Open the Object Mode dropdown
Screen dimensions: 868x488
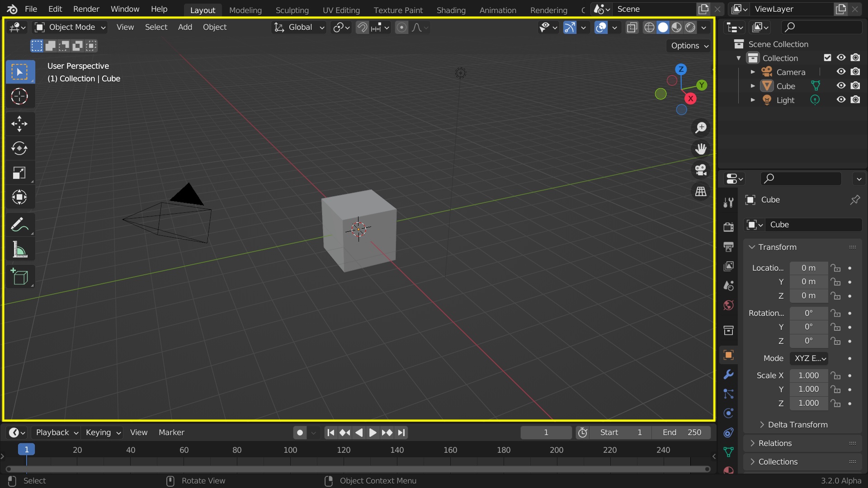coord(71,28)
